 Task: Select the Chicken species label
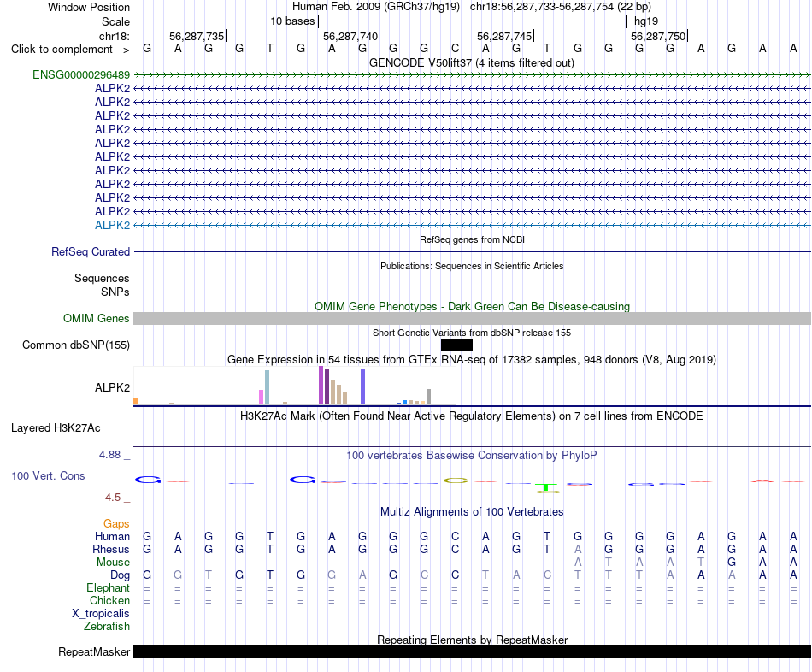click(x=109, y=600)
